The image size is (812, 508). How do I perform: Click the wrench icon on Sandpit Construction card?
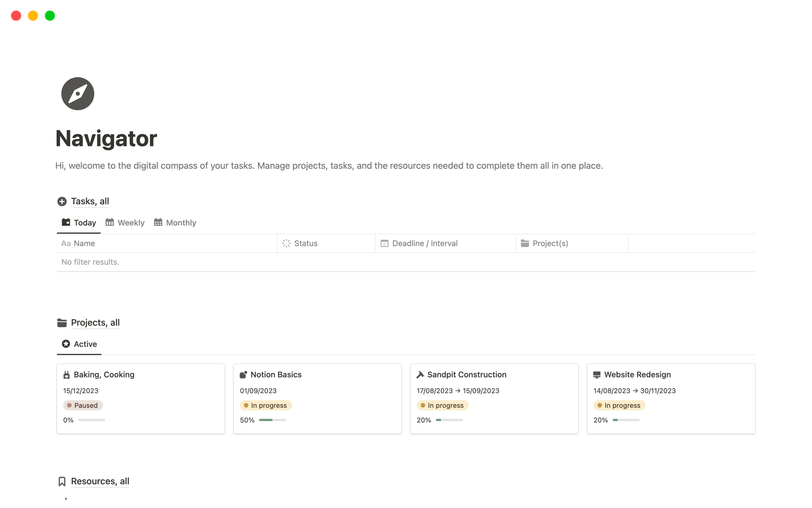point(420,374)
